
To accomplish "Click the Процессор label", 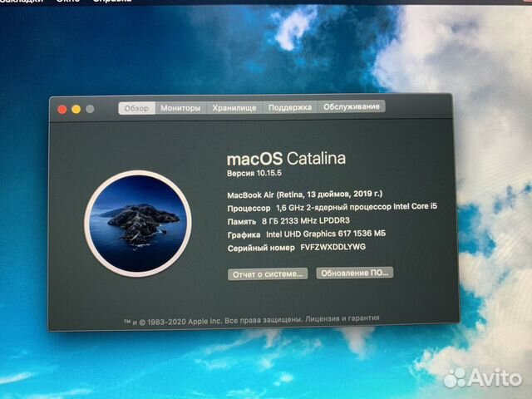I will pyautogui.click(x=249, y=209).
